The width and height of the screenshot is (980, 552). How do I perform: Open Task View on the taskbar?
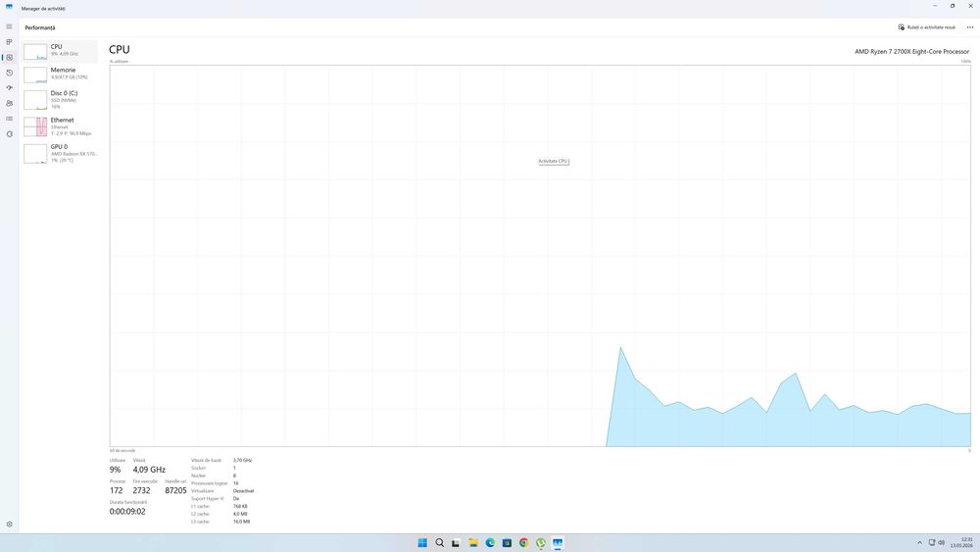(456, 542)
